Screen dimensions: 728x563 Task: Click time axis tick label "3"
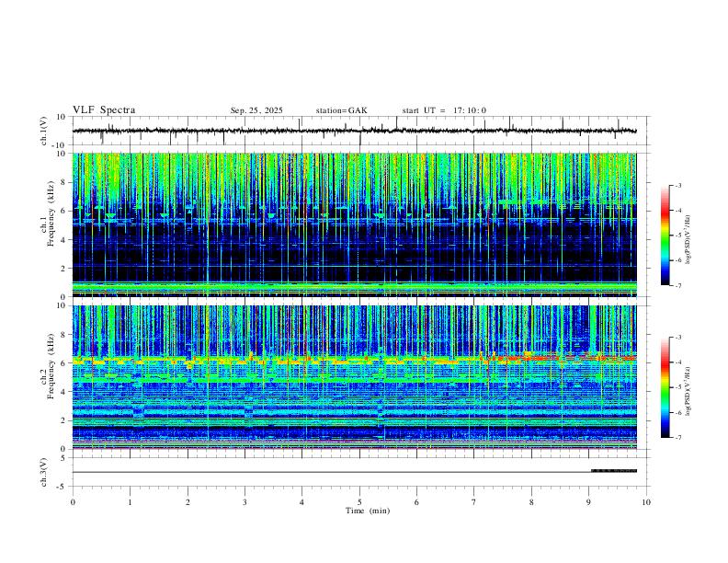tap(245, 502)
